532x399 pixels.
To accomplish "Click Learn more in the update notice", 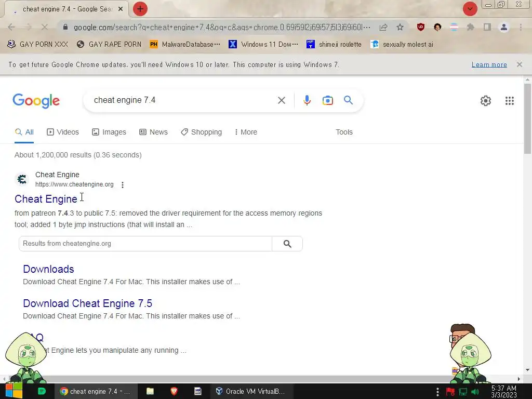I will (x=489, y=64).
